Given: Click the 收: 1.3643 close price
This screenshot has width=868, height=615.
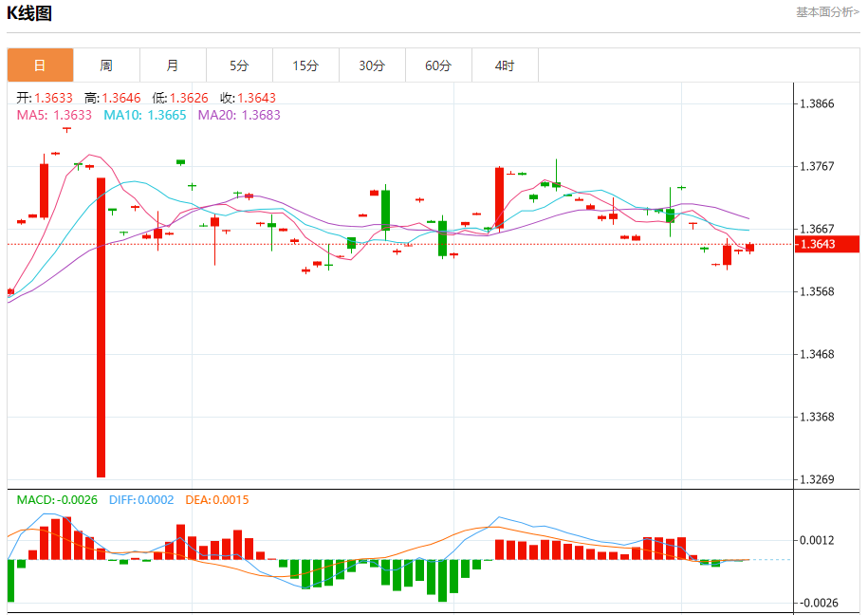Looking at the screenshot, I should [x=248, y=98].
